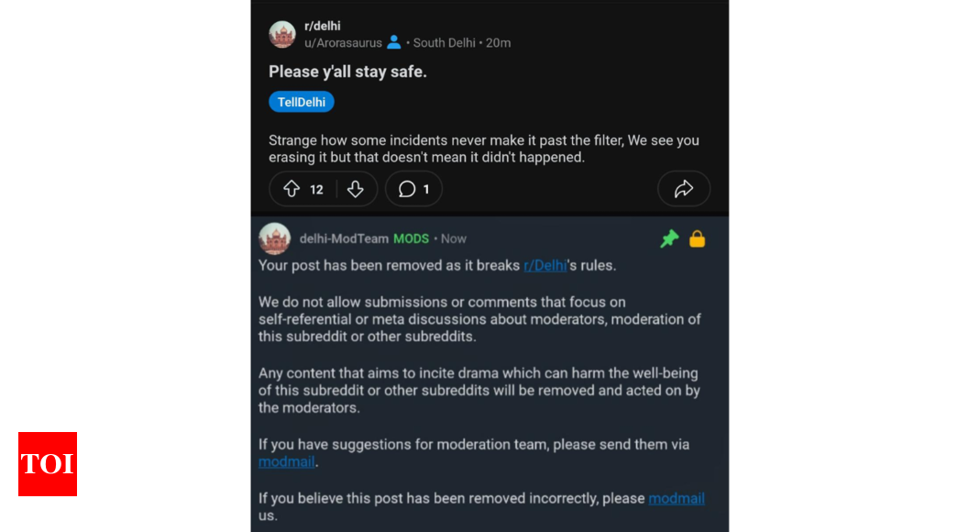Follow the r/Delhi link in removal notice

click(x=545, y=266)
